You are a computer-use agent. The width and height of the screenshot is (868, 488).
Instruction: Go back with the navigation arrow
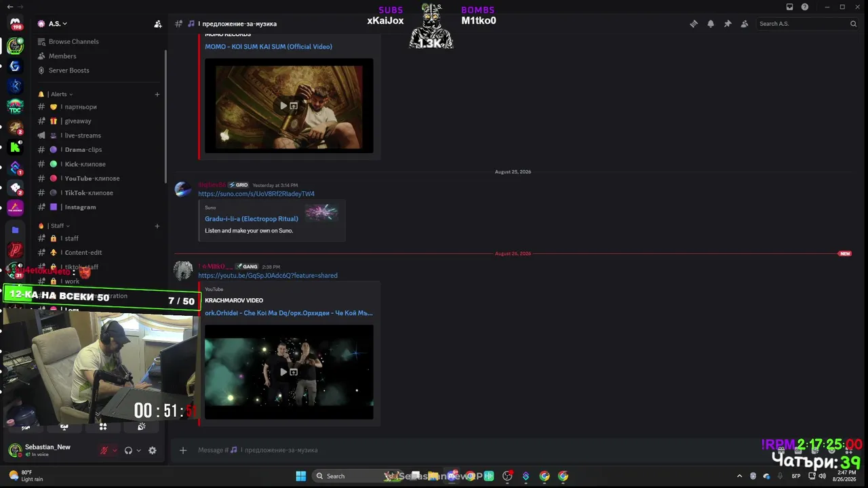pyautogui.click(x=9, y=7)
